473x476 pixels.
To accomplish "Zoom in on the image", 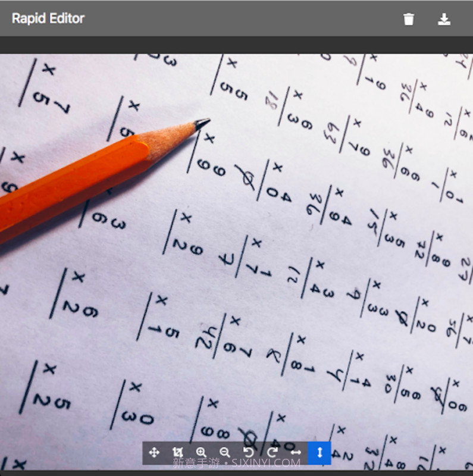I will click(x=201, y=453).
